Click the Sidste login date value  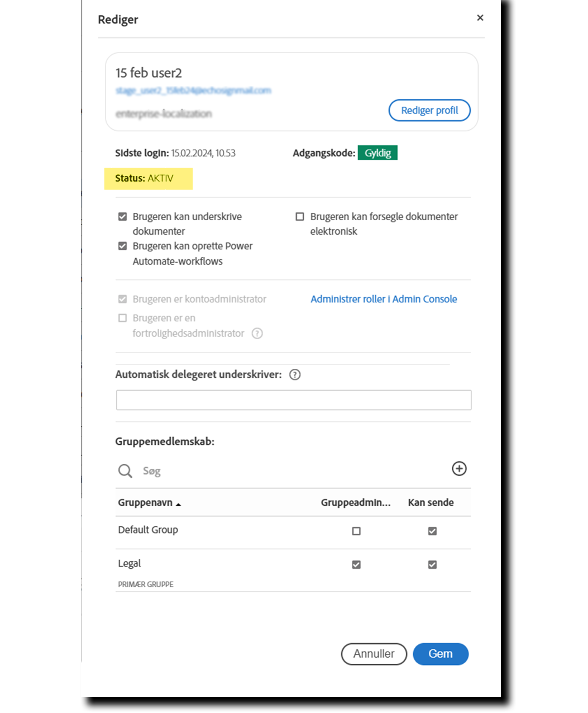pos(203,153)
